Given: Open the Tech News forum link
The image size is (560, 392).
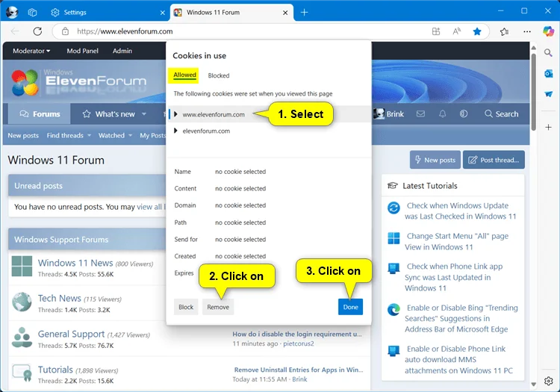Looking at the screenshot, I should click(59, 298).
